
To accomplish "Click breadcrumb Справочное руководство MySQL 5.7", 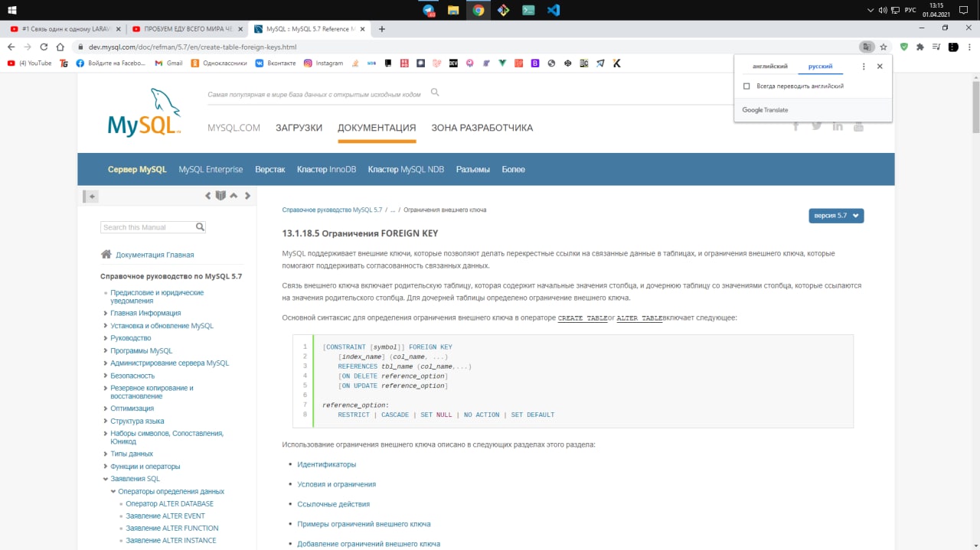I will [x=332, y=210].
